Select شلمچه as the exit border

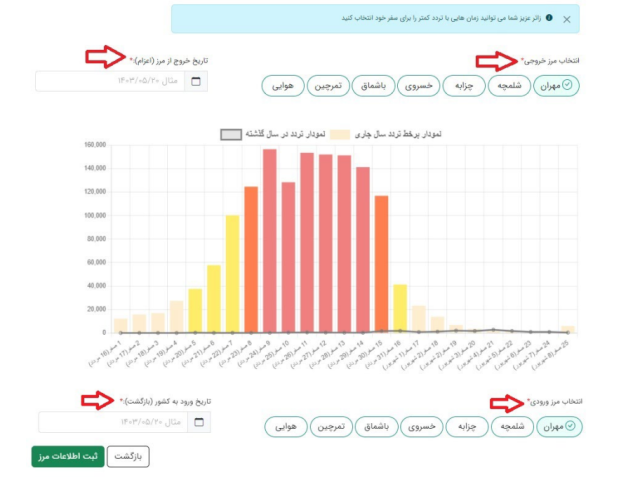[x=509, y=86]
